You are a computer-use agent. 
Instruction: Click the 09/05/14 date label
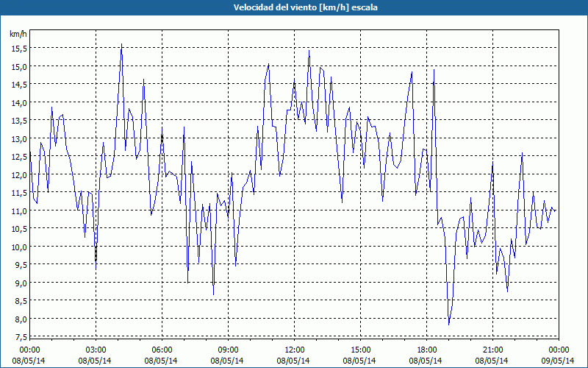coord(558,361)
